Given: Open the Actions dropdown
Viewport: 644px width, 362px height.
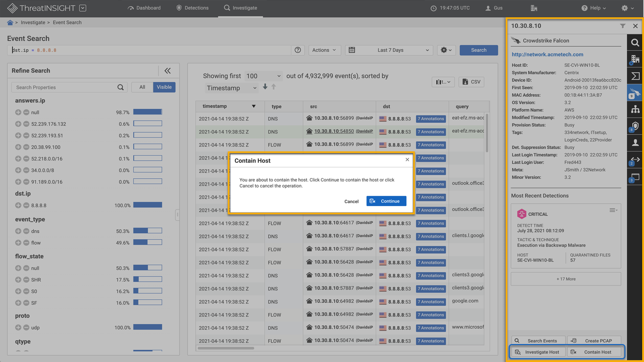Looking at the screenshot, I should [325, 50].
